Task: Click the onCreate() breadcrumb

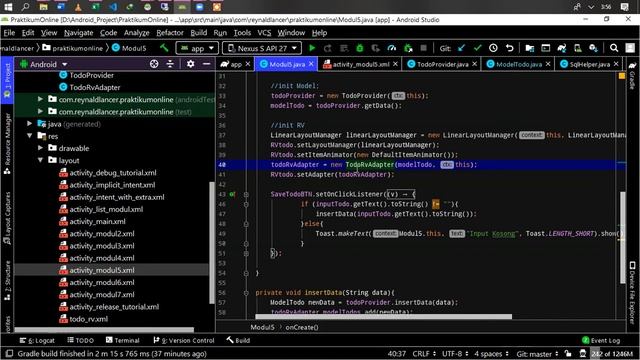Action: pyautogui.click(x=302, y=327)
